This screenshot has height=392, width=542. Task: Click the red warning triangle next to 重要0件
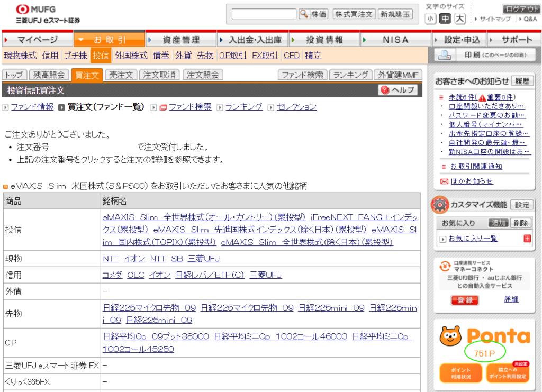tap(482, 98)
